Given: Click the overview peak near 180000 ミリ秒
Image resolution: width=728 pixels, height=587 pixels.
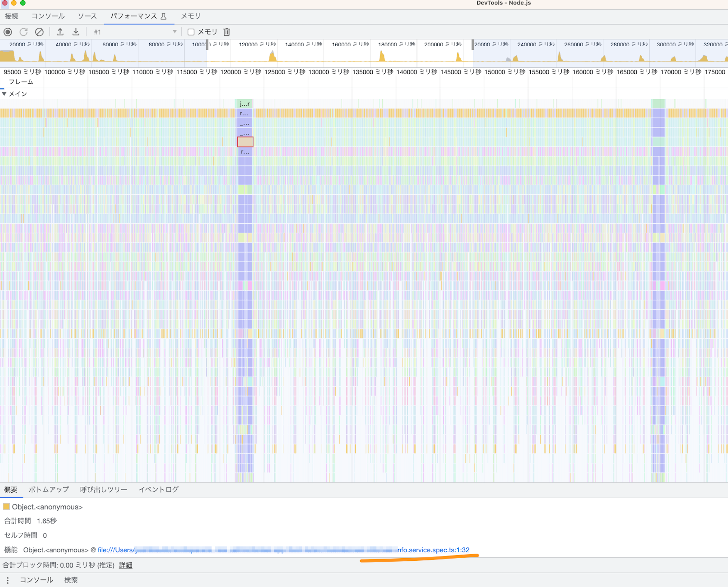Looking at the screenshot, I should [382, 56].
